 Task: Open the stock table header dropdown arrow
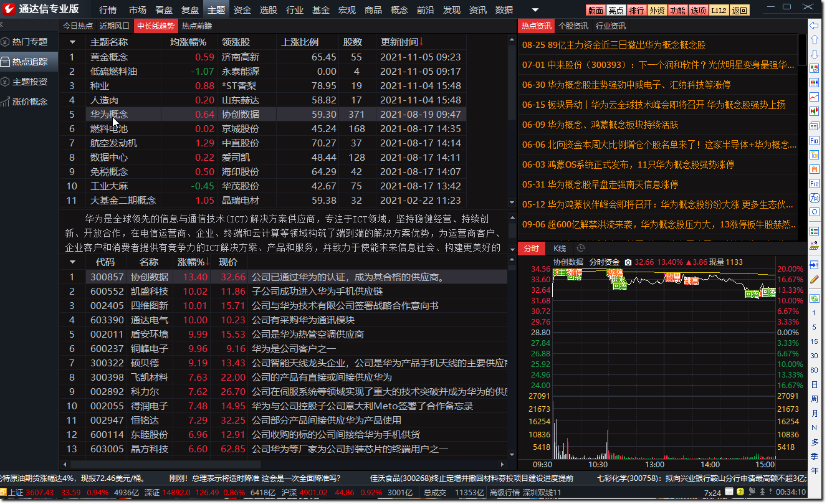click(x=73, y=262)
